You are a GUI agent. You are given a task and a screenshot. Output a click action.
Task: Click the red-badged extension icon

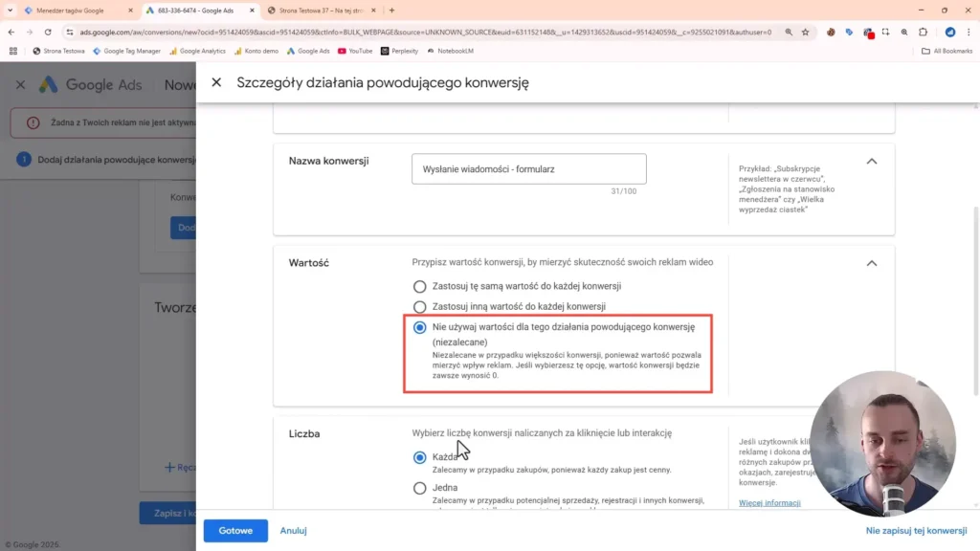coord(868,33)
